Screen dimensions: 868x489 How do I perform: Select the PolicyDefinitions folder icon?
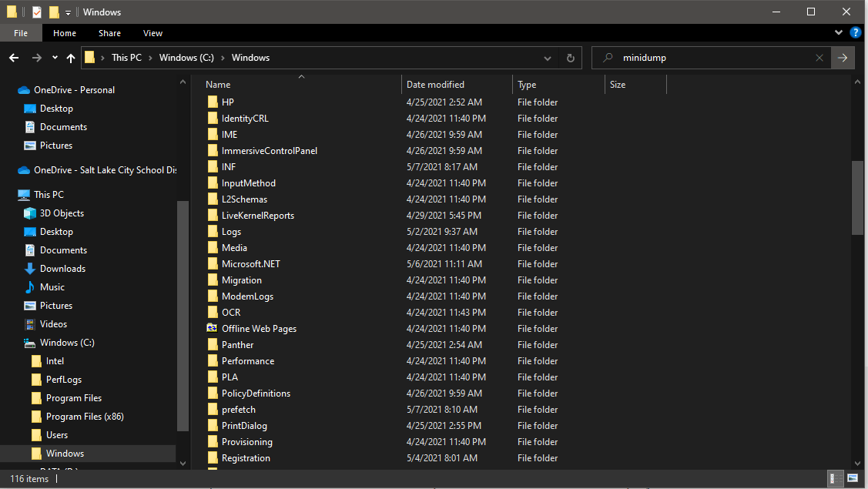click(x=213, y=394)
